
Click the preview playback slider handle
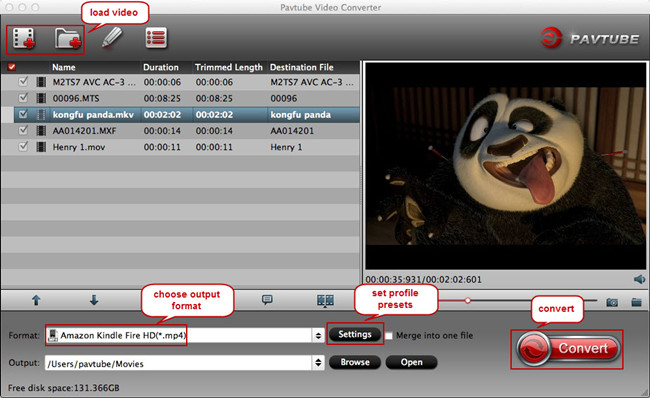(468, 300)
